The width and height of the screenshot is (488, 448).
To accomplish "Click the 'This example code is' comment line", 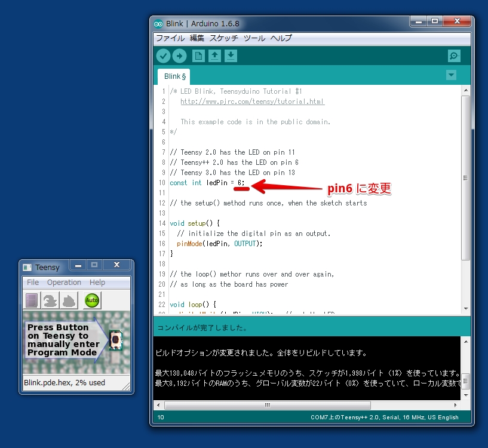I will [x=255, y=122].
